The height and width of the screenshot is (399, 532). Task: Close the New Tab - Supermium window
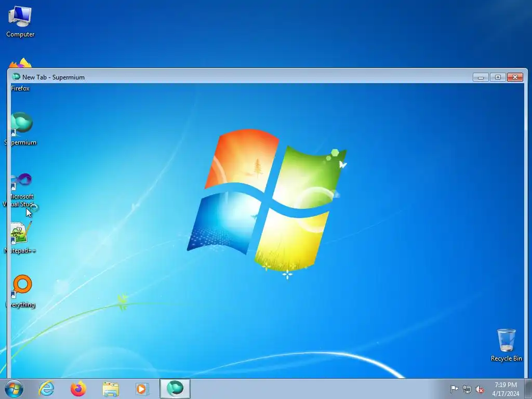515,77
